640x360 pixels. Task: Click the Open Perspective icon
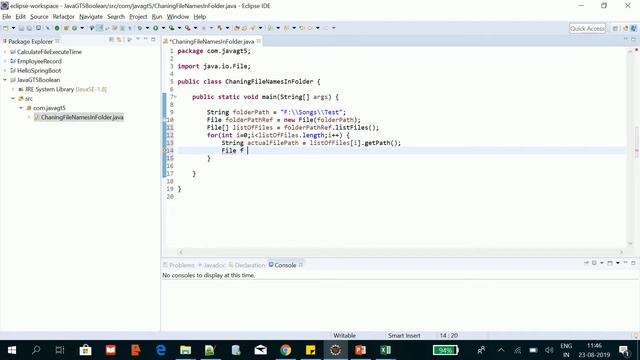point(615,28)
